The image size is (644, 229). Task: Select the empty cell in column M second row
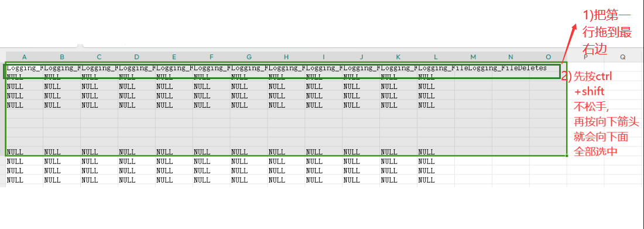[x=473, y=77]
